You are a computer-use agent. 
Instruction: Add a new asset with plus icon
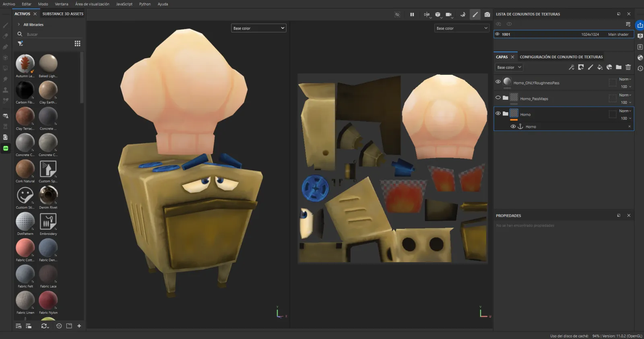pos(79,326)
